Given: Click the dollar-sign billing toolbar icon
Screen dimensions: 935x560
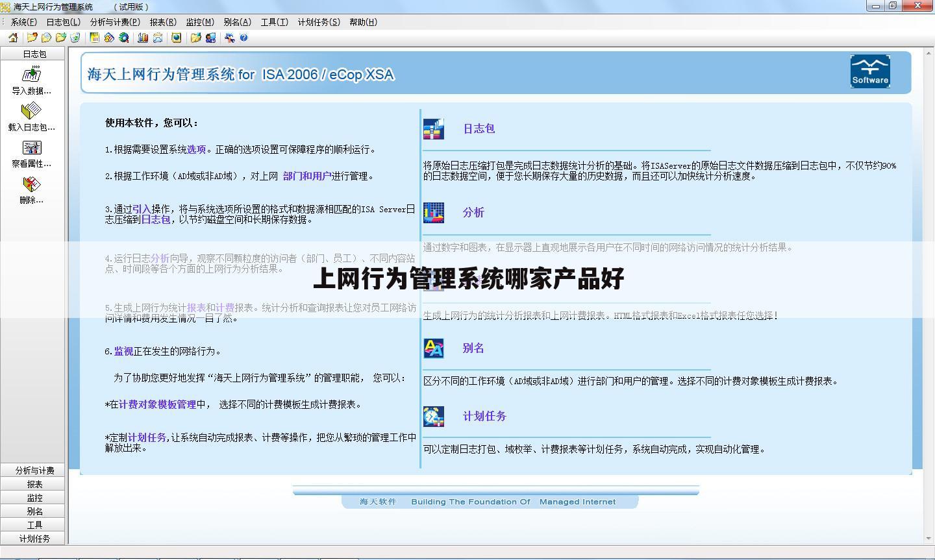Looking at the screenshot, I should coord(109,38).
